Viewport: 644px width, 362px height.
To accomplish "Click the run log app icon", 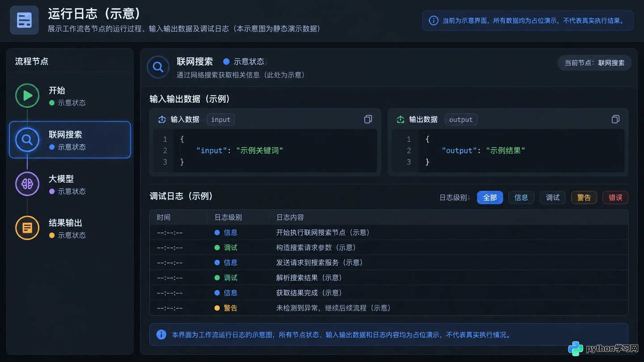I will point(24,20).
